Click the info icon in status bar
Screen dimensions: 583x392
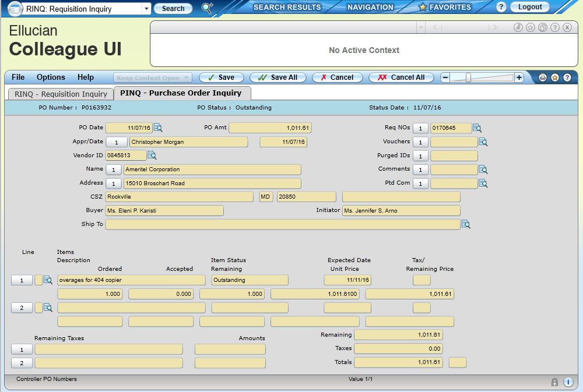coord(568,382)
